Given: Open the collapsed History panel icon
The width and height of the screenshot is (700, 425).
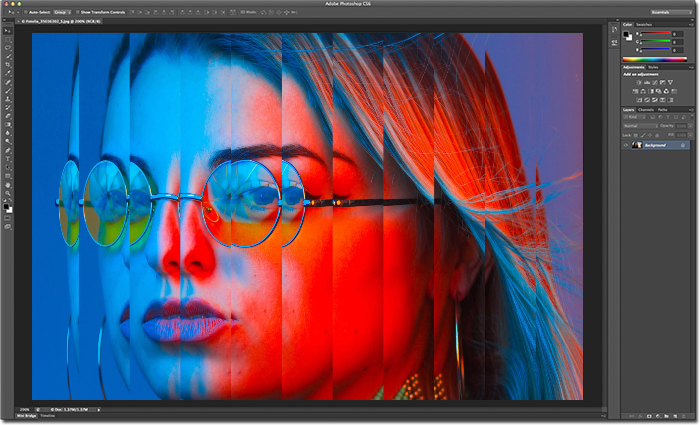Looking at the screenshot, I should tap(614, 29).
